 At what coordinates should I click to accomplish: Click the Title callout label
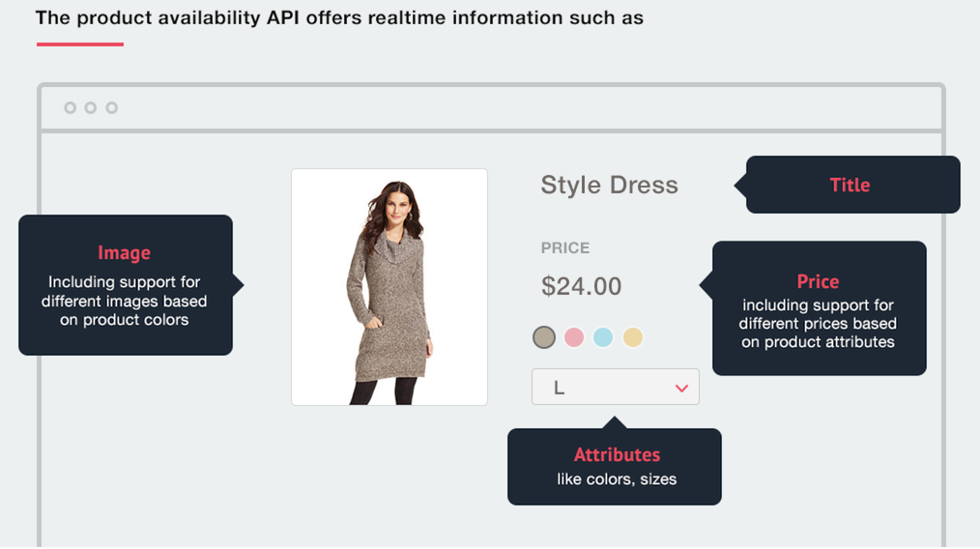[850, 185]
